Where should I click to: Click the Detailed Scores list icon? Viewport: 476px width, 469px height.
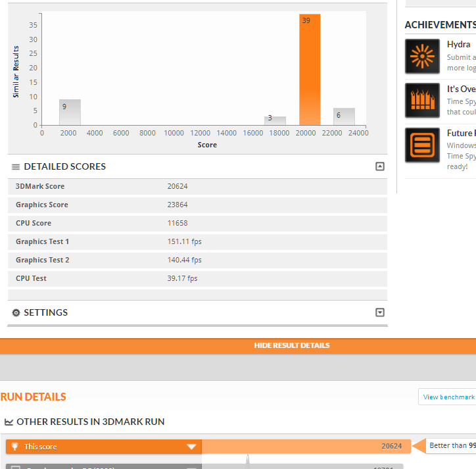[x=16, y=167]
